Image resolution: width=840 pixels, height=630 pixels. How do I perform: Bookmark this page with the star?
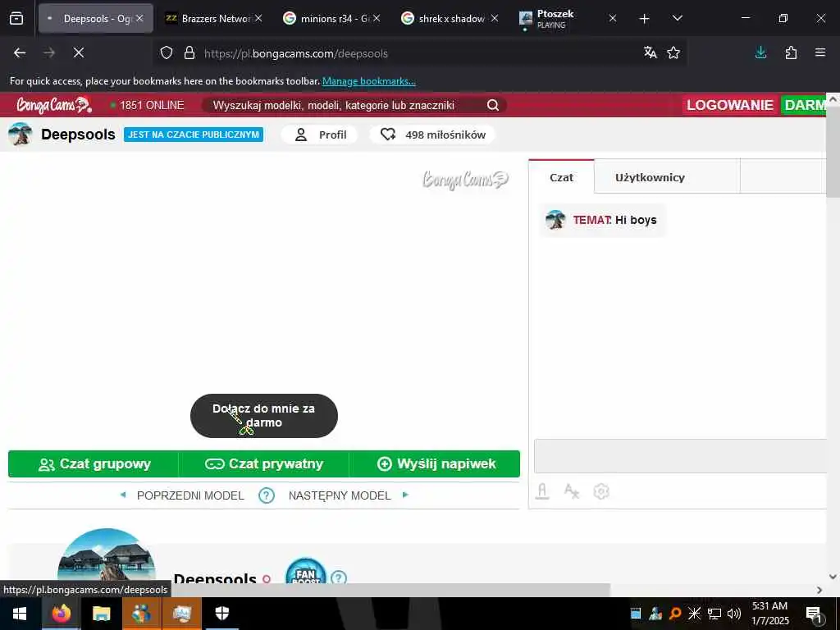pos(673,52)
